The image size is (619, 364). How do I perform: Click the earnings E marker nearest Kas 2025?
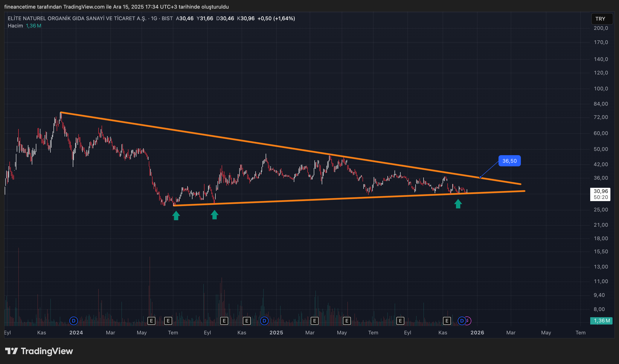click(447, 321)
